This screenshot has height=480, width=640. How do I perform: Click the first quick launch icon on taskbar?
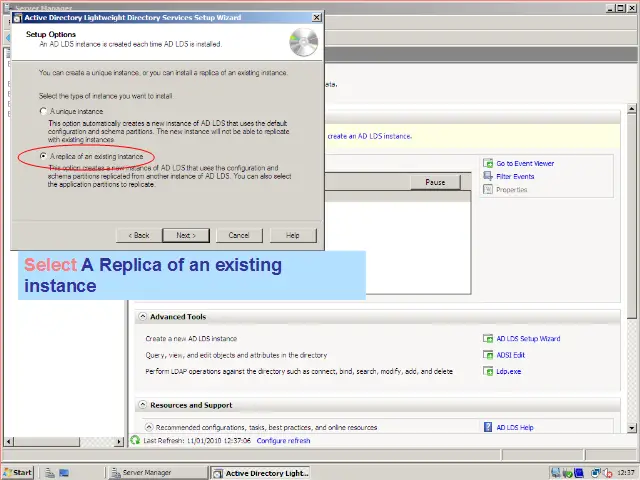[50, 473]
